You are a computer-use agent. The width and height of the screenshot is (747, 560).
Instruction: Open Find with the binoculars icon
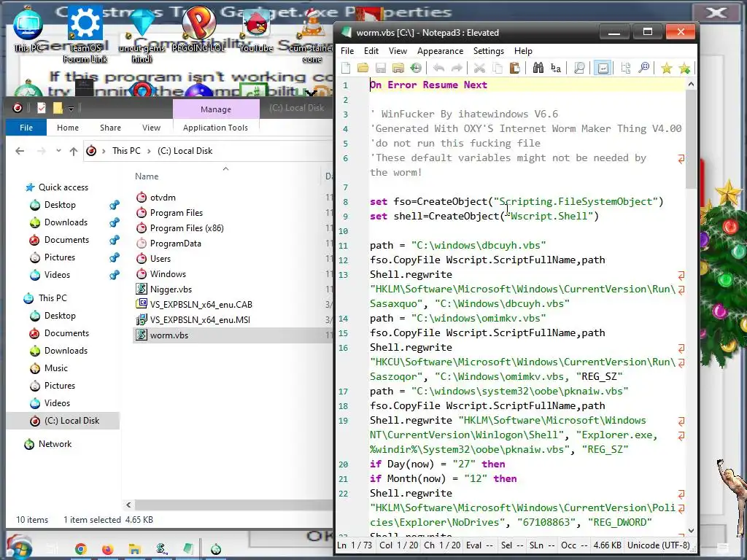coord(538,68)
